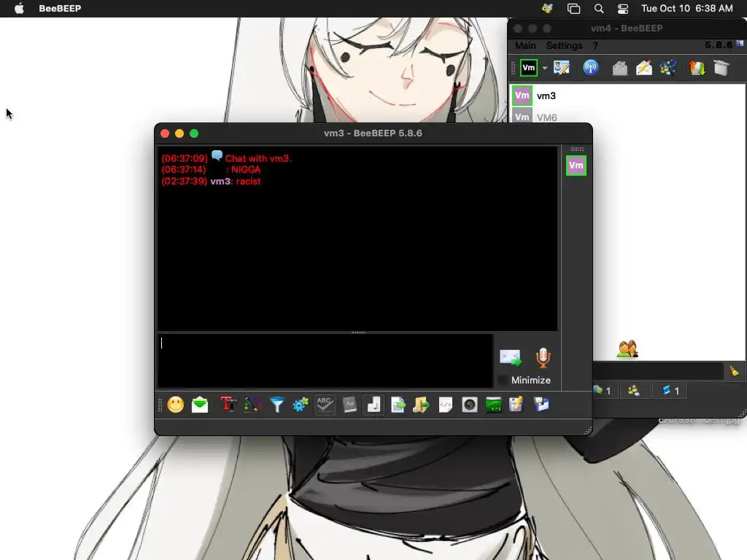Screen dimensions: 747x560
Task: Click the camera screenshot icon
Action: (x=469, y=405)
